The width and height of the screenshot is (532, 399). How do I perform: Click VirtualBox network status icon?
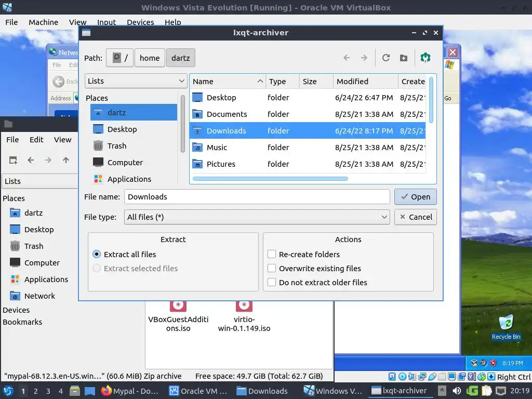pyautogui.click(x=422, y=377)
